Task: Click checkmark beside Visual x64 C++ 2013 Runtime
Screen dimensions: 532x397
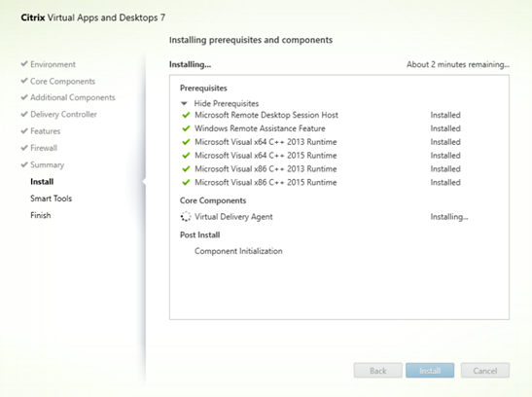Action: (186, 142)
